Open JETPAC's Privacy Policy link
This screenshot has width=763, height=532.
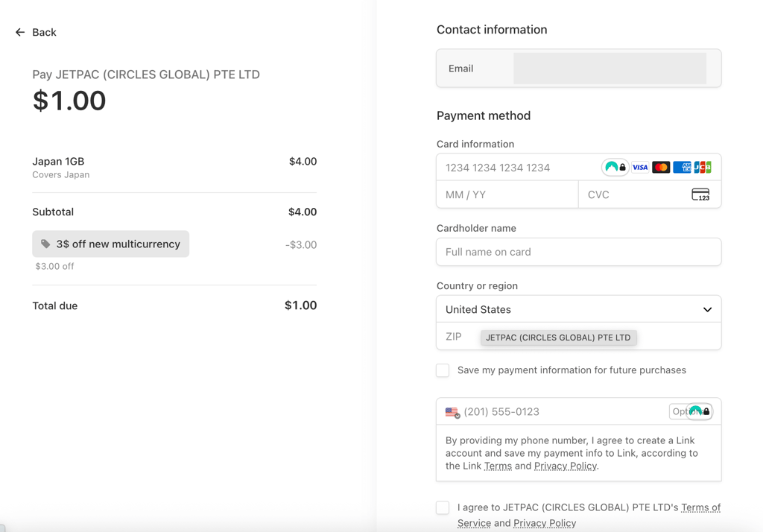tap(545, 523)
